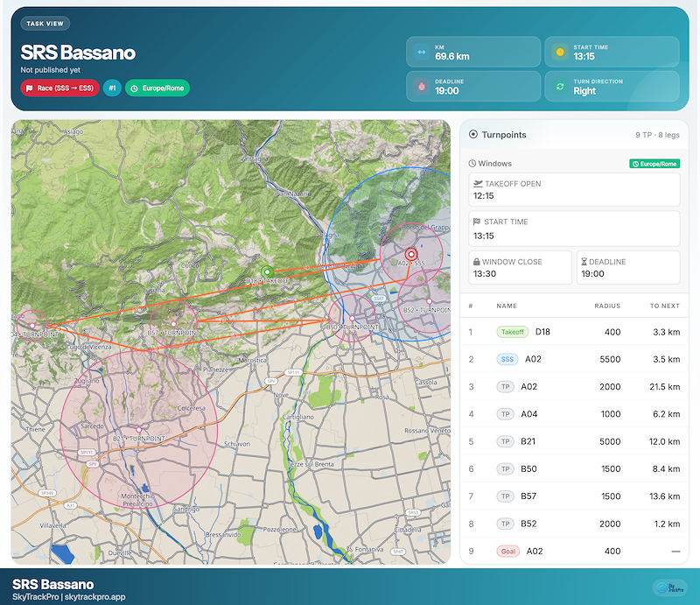
Task: Click the clock icon next to Windows
Action: click(472, 164)
